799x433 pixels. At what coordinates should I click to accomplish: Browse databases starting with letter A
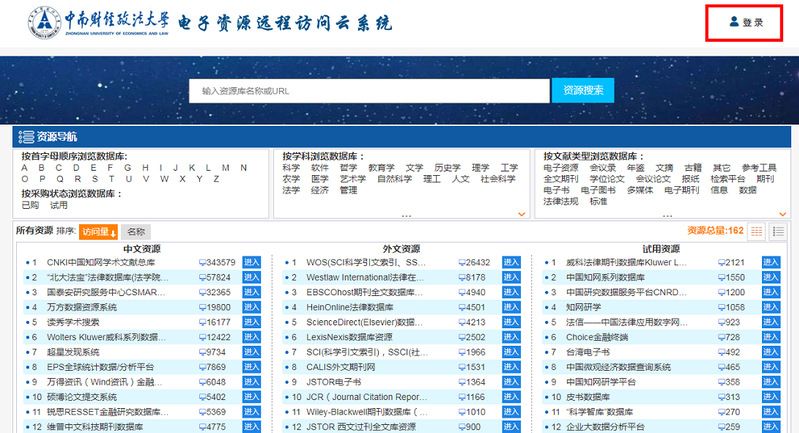(x=26, y=167)
